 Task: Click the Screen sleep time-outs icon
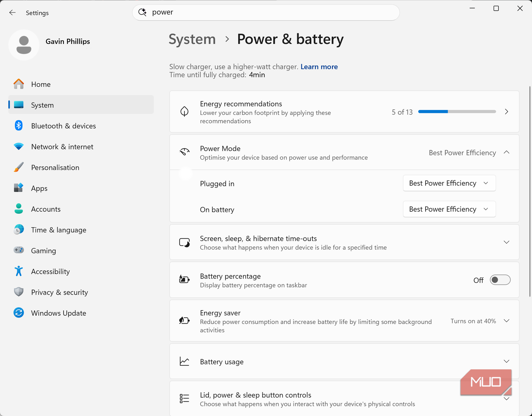(x=184, y=242)
